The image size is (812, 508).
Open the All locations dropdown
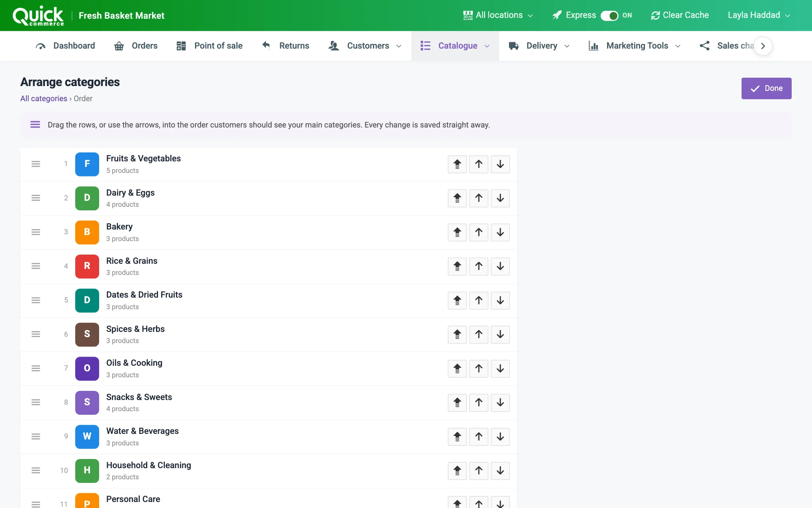pyautogui.click(x=498, y=15)
